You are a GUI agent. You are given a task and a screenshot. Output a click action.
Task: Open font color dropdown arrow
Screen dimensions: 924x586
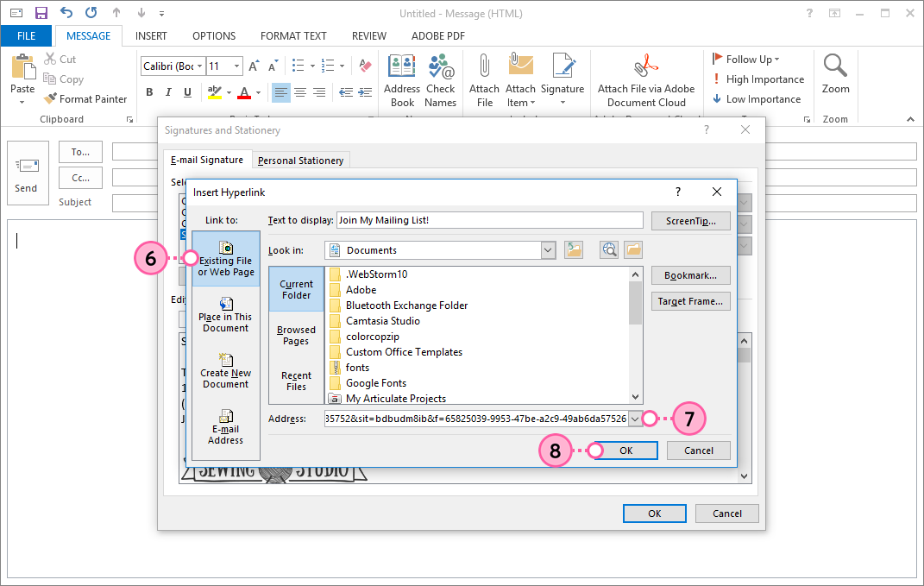tap(258, 92)
